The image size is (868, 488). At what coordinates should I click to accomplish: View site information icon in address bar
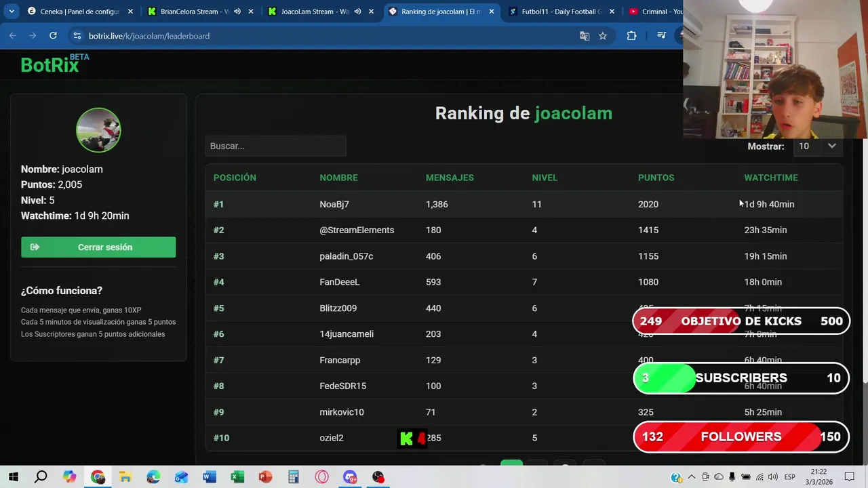(77, 36)
